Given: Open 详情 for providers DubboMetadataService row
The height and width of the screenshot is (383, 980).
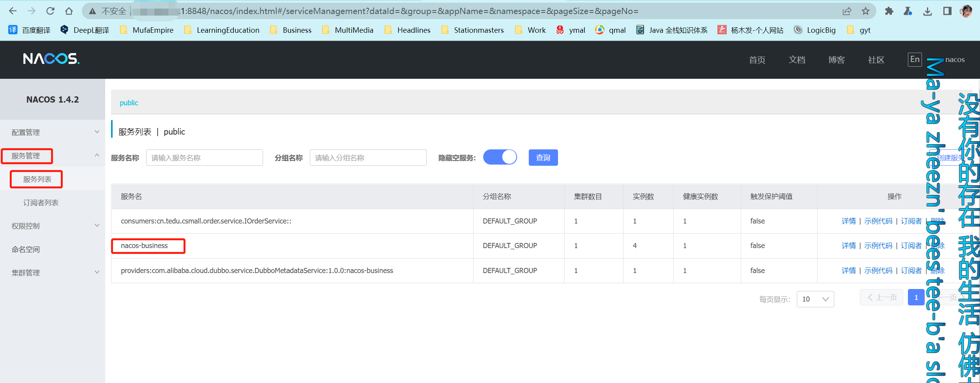Looking at the screenshot, I should click(x=849, y=270).
